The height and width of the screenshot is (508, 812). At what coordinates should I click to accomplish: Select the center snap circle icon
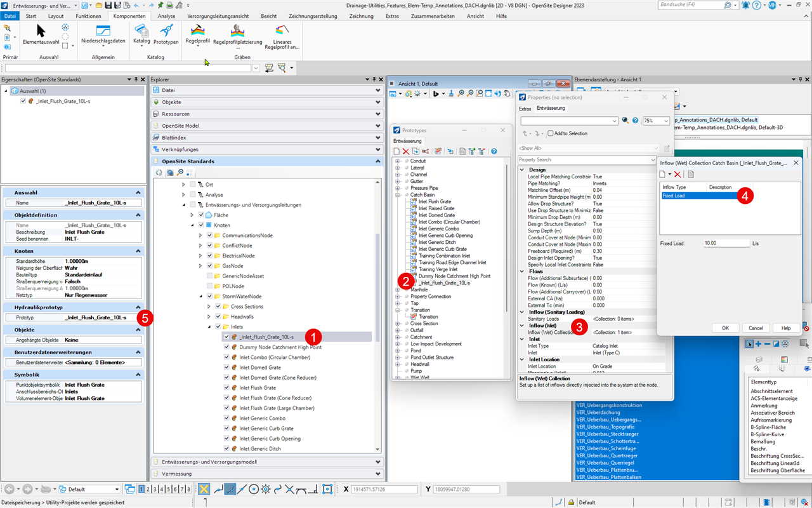point(254,489)
